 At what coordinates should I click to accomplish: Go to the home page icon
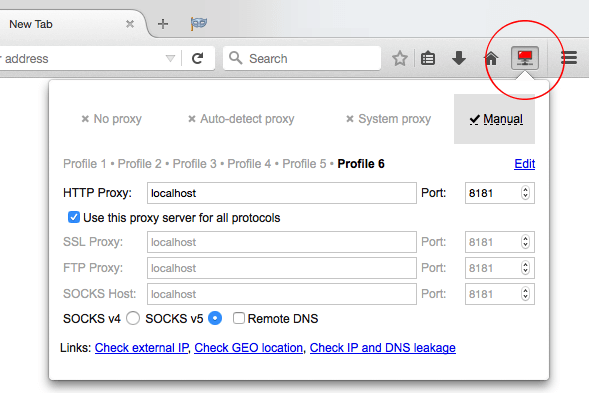pyautogui.click(x=491, y=58)
